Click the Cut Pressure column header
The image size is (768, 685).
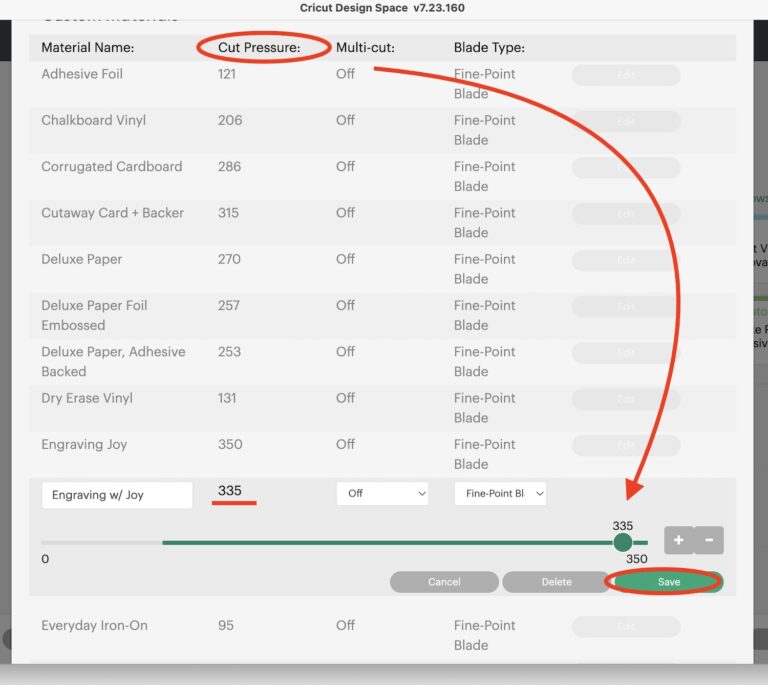coord(259,47)
